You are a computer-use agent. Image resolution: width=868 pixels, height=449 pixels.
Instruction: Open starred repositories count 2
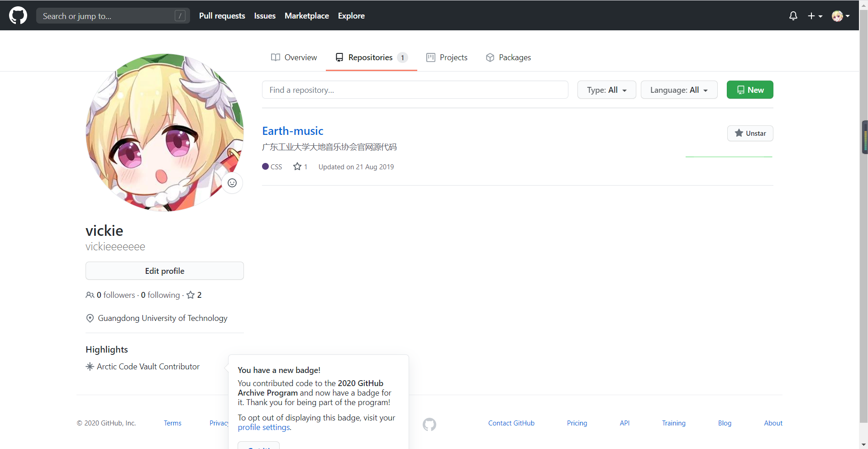click(x=194, y=295)
